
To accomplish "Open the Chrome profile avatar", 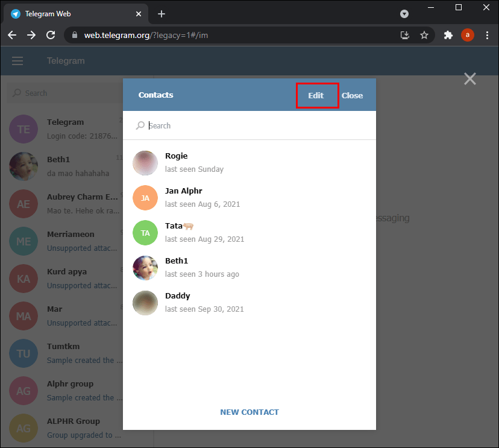I will (x=468, y=35).
